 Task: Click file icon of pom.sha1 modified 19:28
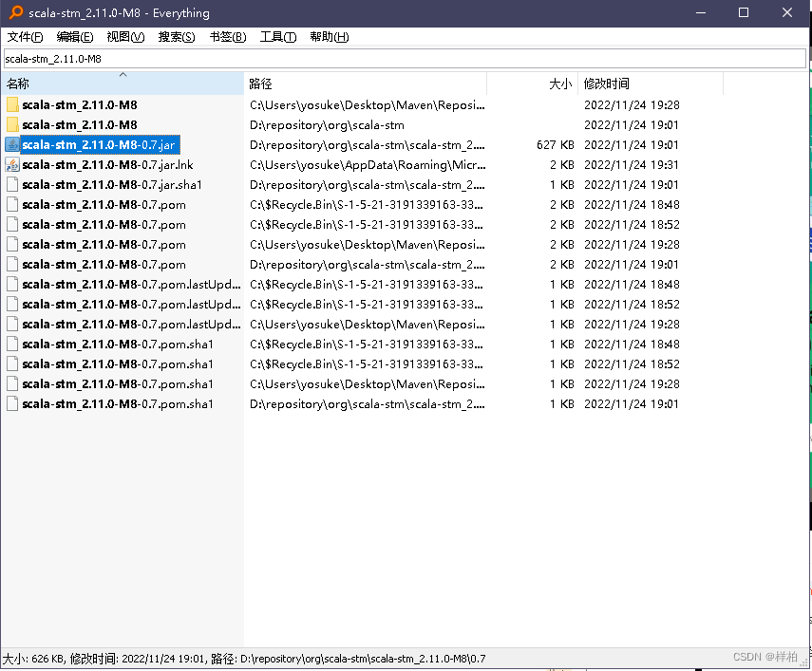pos(12,383)
